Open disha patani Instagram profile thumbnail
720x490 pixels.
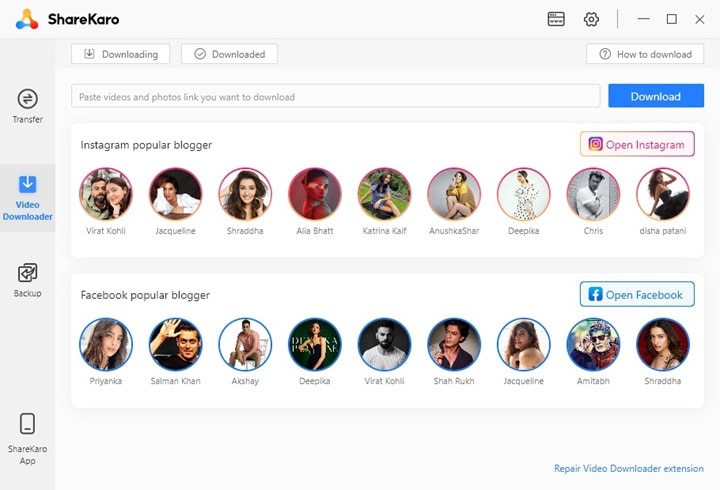click(663, 194)
